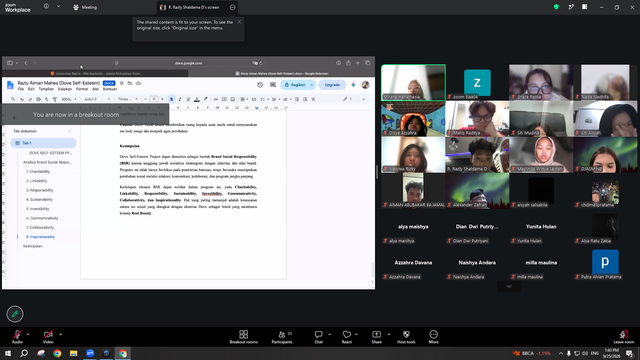Toggle Zoom view layout icon

[584, 7]
